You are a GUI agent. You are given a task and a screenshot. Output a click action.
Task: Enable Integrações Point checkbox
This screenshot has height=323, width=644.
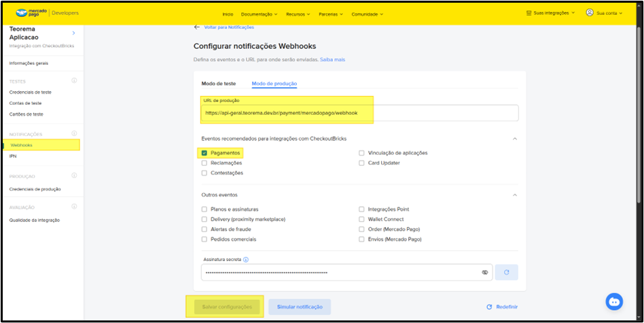[361, 209]
